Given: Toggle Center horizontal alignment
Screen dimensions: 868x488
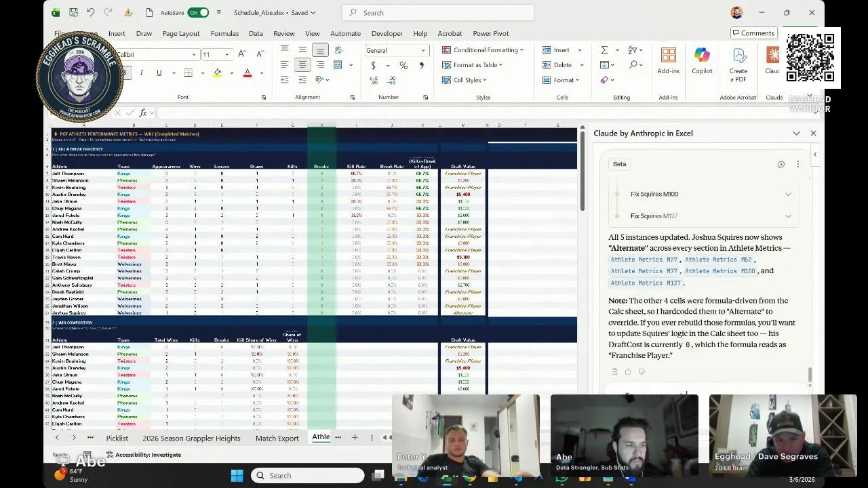Looking at the screenshot, I should point(302,65).
